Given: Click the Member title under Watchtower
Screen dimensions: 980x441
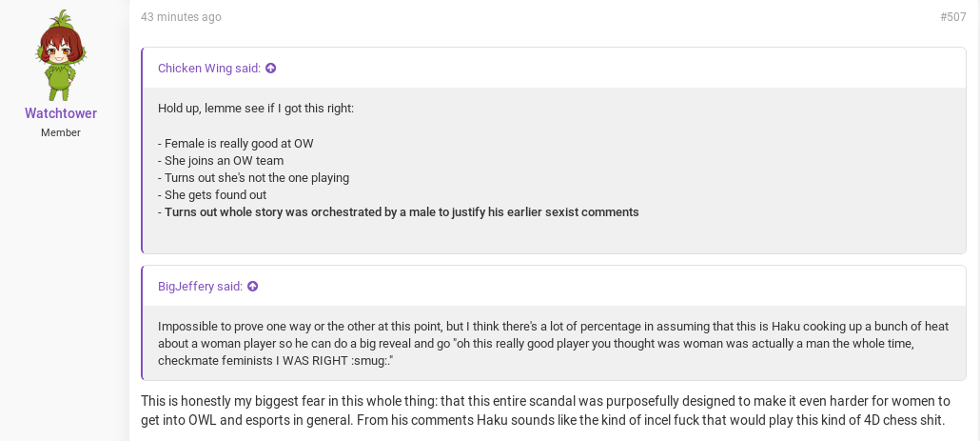Looking at the screenshot, I should [61, 132].
